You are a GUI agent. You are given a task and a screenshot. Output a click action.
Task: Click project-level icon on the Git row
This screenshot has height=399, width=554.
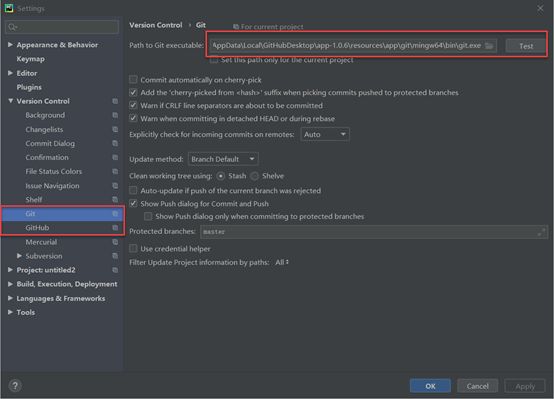115,213
